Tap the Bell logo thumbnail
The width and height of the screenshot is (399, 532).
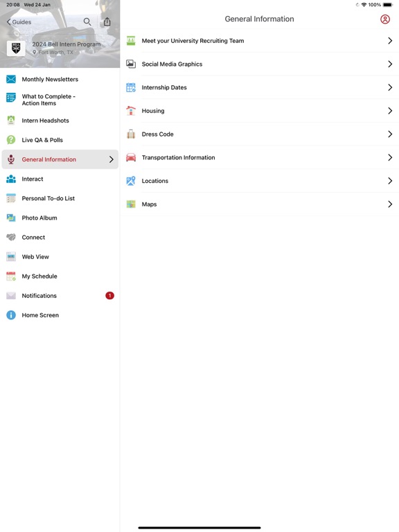click(16, 48)
